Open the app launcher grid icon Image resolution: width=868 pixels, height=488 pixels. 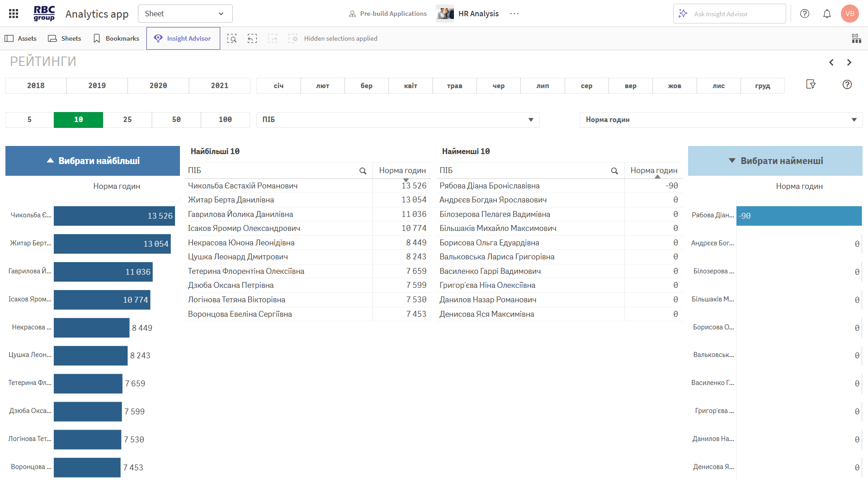click(14, 14)
